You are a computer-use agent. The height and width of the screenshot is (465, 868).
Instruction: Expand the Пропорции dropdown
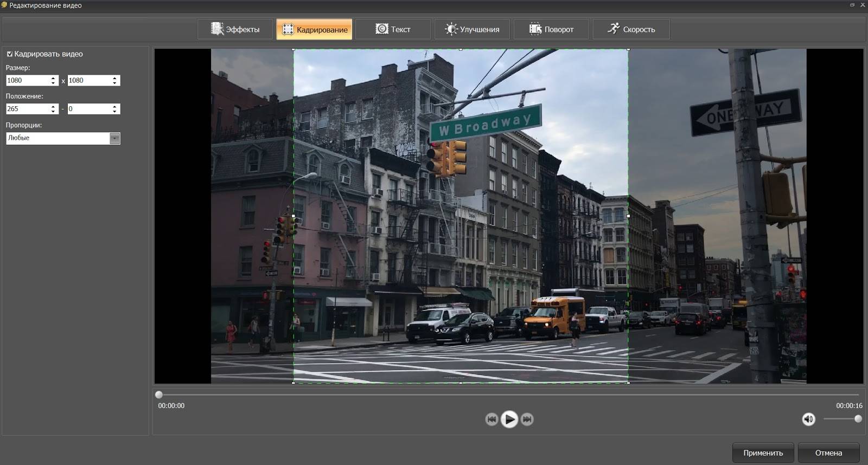pyautogui.click(x=114, y=138)
